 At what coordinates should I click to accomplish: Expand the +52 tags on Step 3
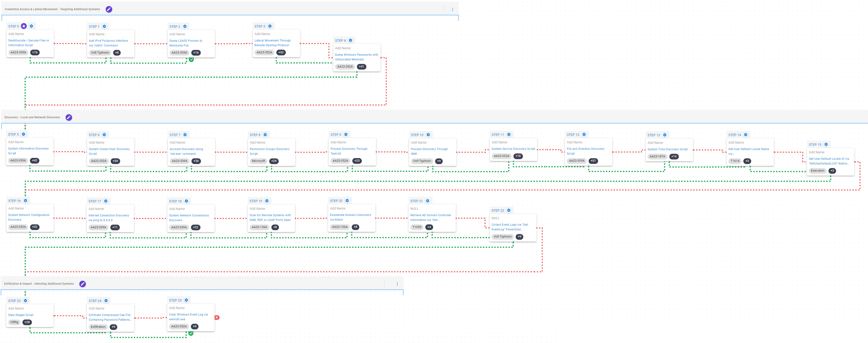[x=281, y=52]
